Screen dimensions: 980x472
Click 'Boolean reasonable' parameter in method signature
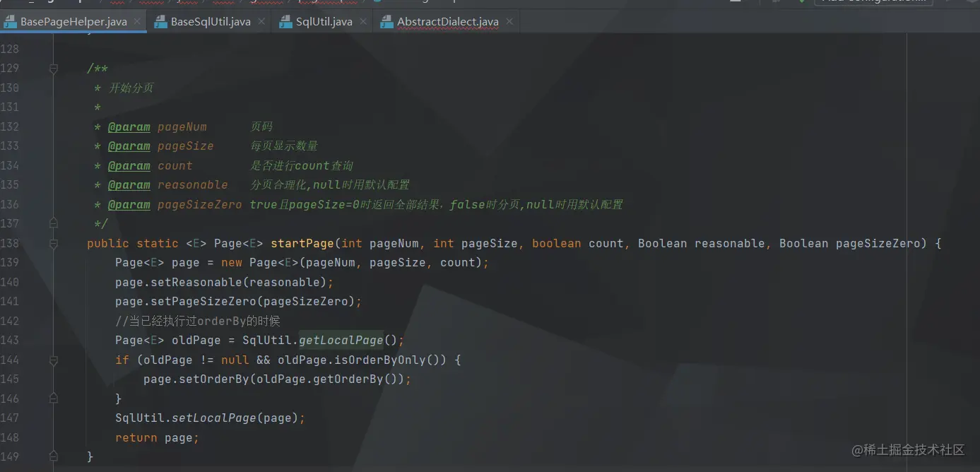click(701, 243)
